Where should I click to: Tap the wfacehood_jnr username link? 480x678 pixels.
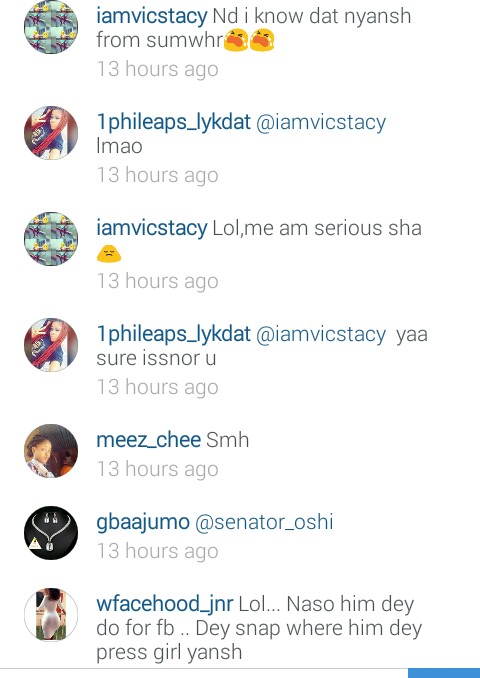tap(164, 604)
